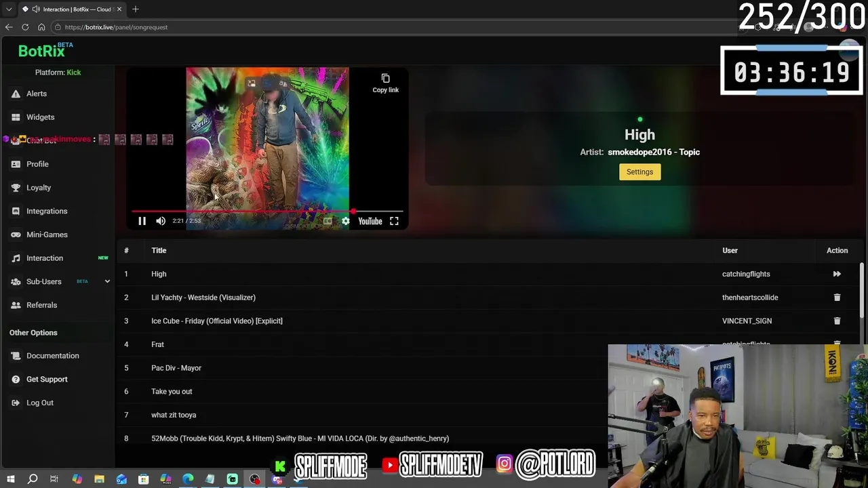The height and width of the screenshot is (488, 868).
Task: Delete the Ice Cube - Friday request
Action: coord(837,321)
